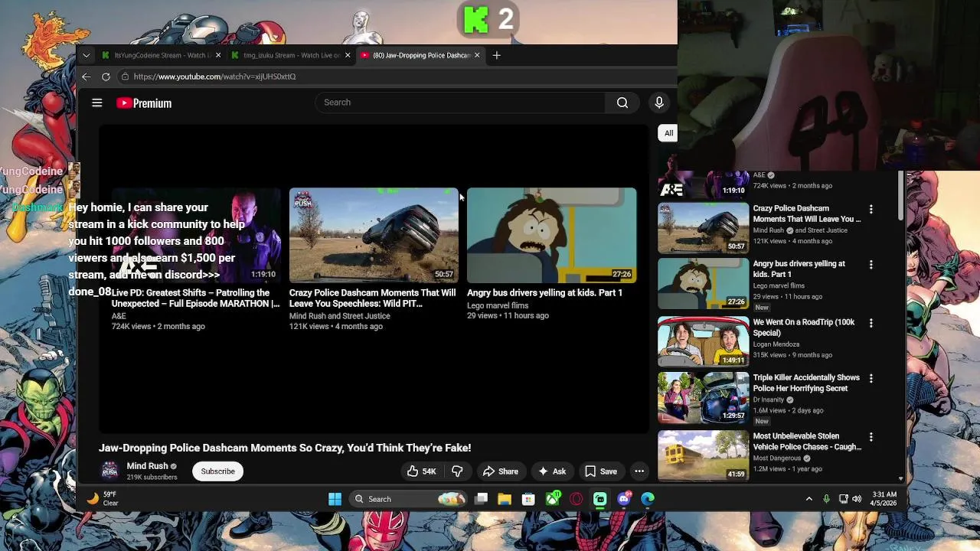This screenshot has width=980, height=551.
Task: Open options for Angry bus drivers sidebar video
Action: coord(871,265)
